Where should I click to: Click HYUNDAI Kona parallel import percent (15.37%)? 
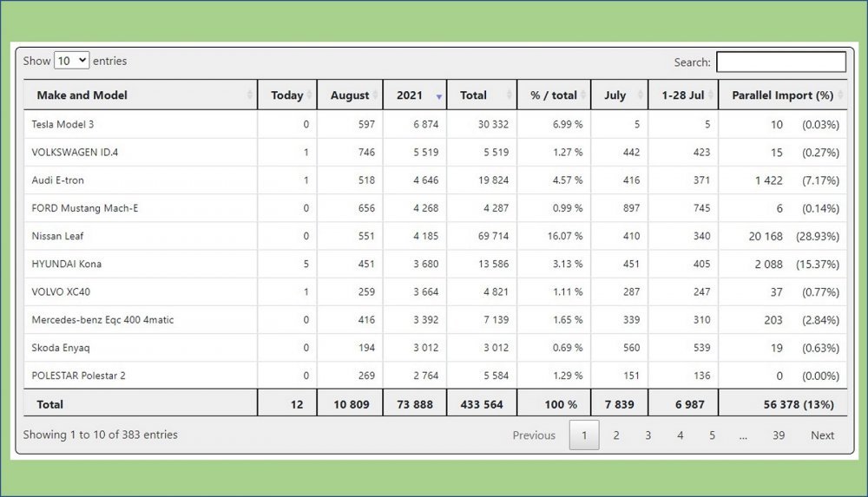pos(818,264)
